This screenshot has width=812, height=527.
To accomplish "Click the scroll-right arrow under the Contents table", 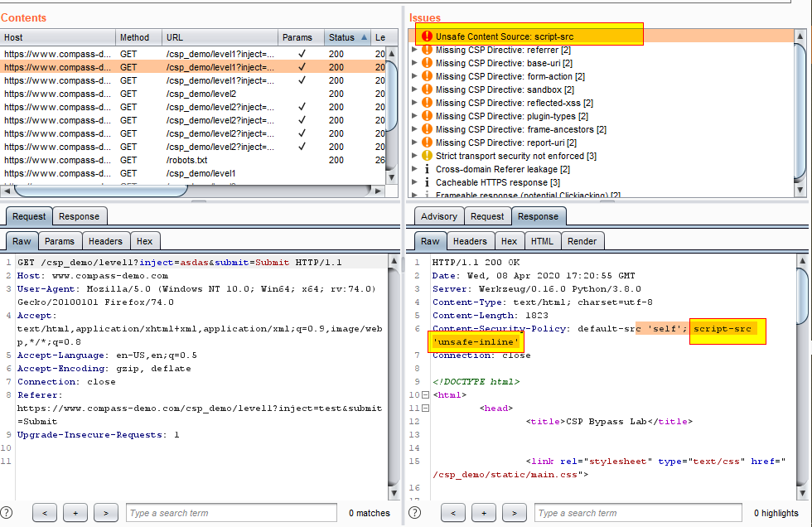I will pyautogui.click(x=378, y=191).
